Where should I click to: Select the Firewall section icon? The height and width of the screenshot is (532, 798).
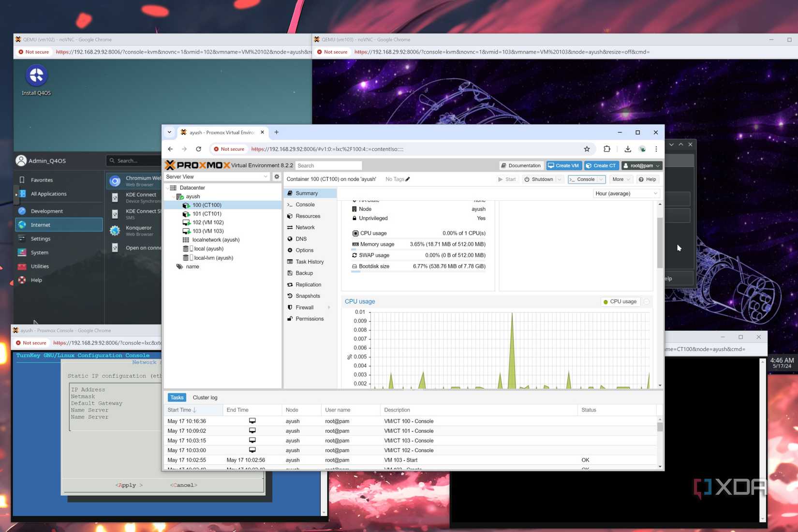(x=290, y=307)
